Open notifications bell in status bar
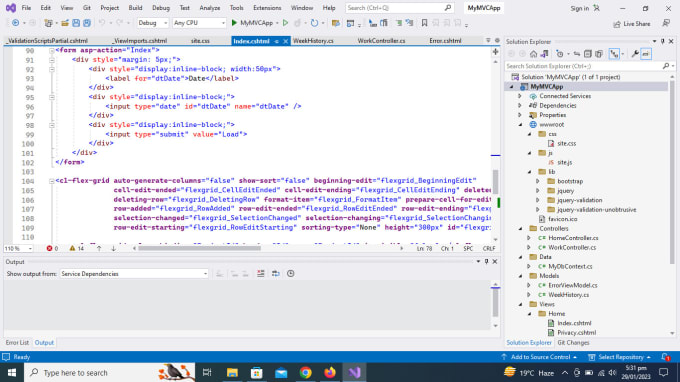The height and width of the screenshot is (382, 680). coord(665,357)
